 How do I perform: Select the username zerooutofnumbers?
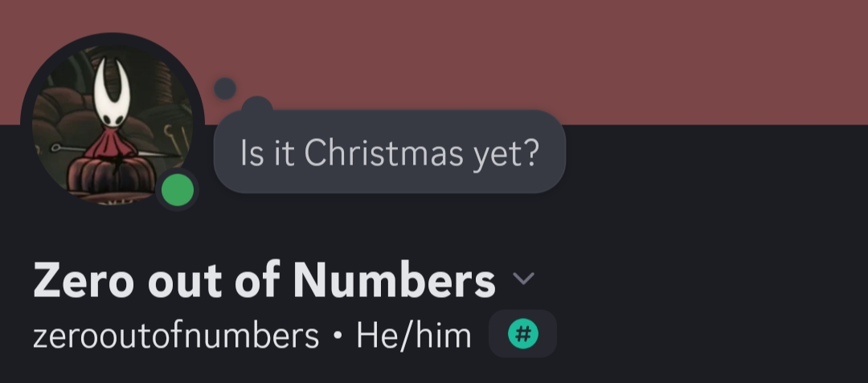click(x=176, y=335)
